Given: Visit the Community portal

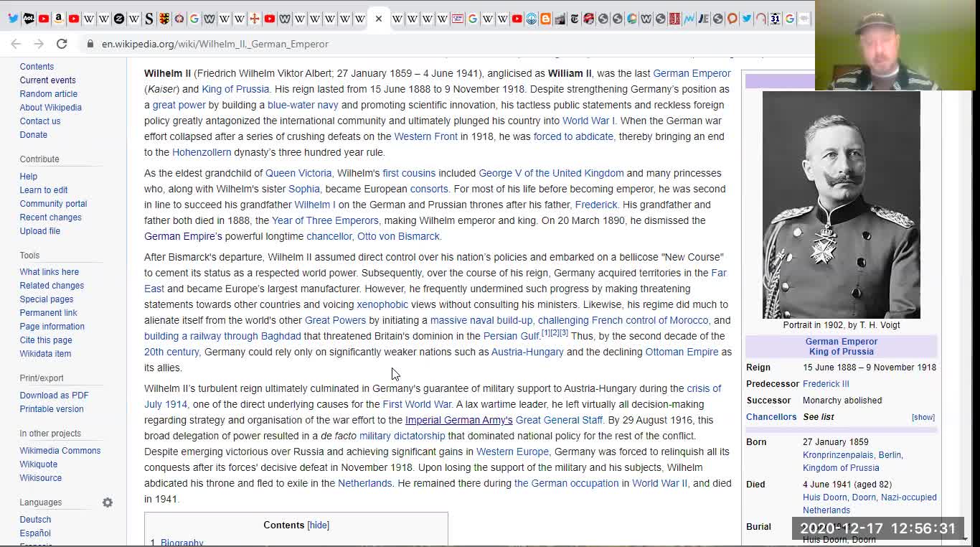Looking at the screenshot, I should coord(53,204).
